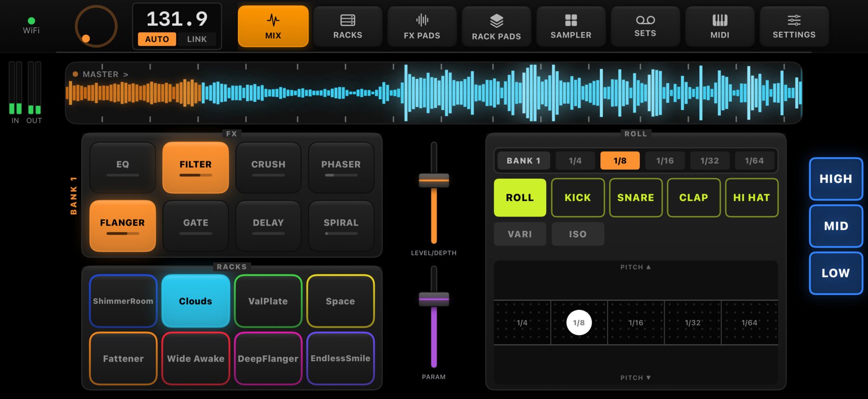Trigger the ROLL pad
The height and width of the screenshot is (399, 868).
520,198
